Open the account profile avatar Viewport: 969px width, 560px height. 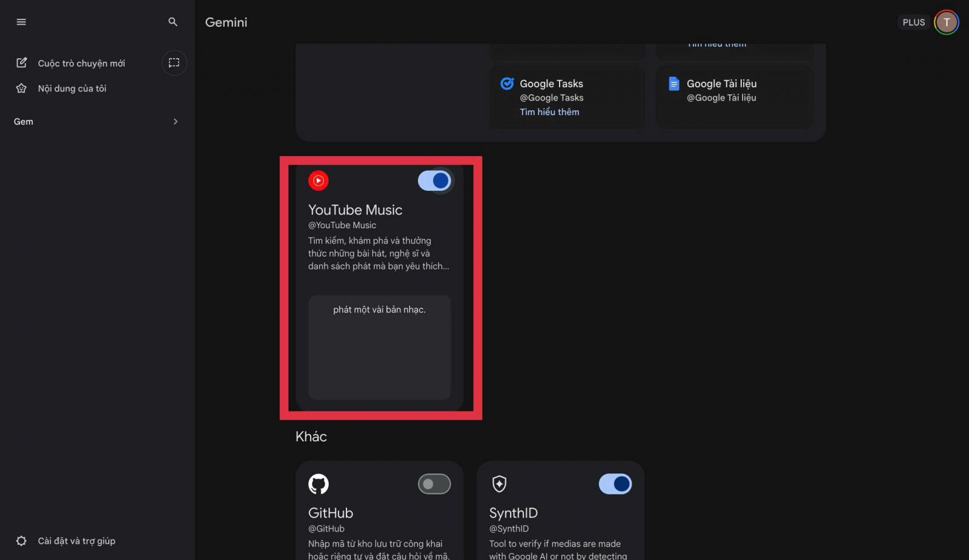click(x=946, y=22)
